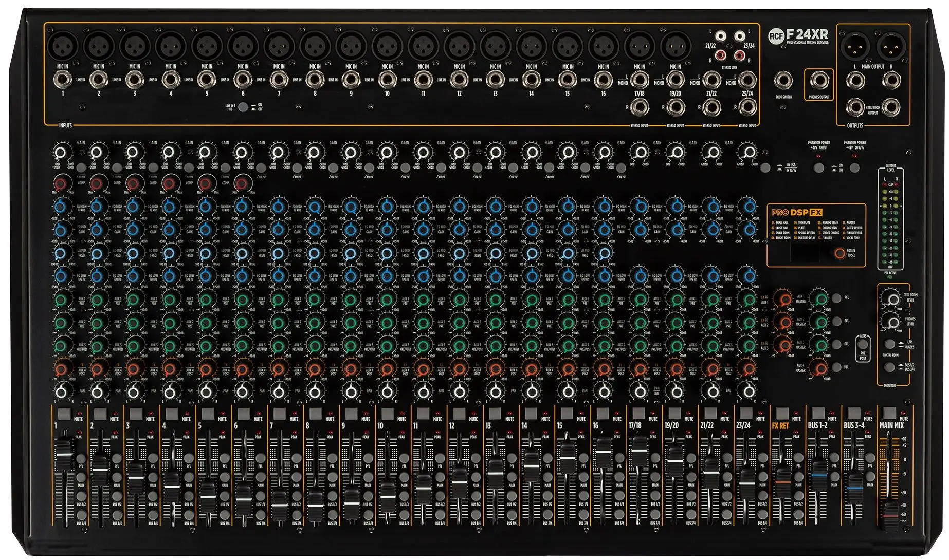Toggle the Line In 6 Hz switch

(x=243, y=107)
